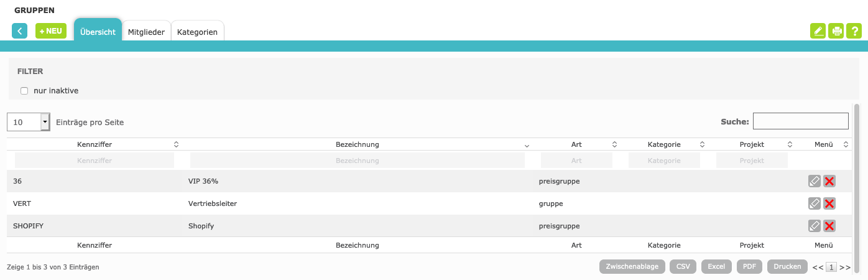Open help via the question mark icon
Viewport: 868px width, 280px height.
click(855, 31)
